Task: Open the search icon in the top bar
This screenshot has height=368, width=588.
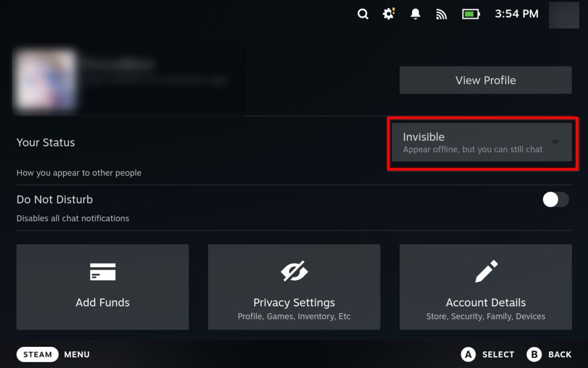Action: (x=363, y=14)
